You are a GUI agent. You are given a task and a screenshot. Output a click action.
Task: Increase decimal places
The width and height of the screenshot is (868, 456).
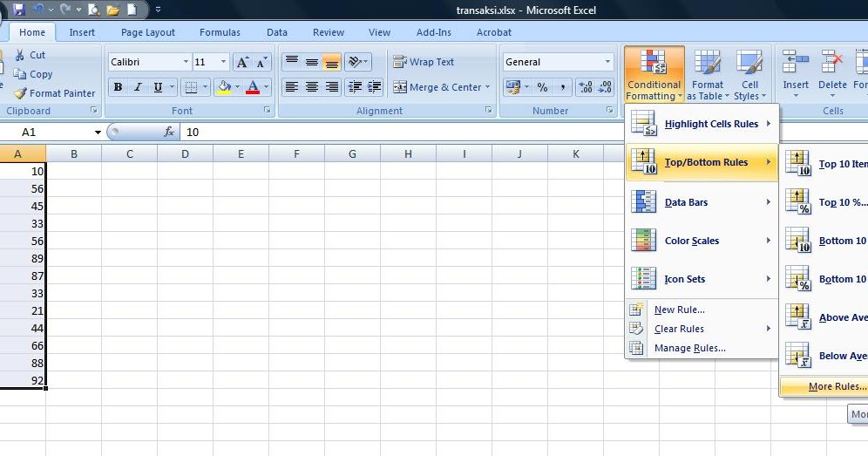click(x=586, y=87)
